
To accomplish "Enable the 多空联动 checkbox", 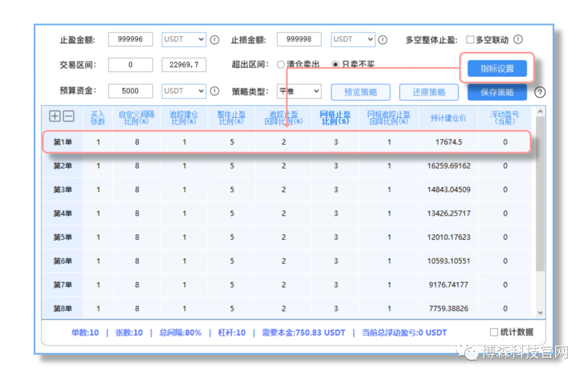I will [x=470, y=40].
